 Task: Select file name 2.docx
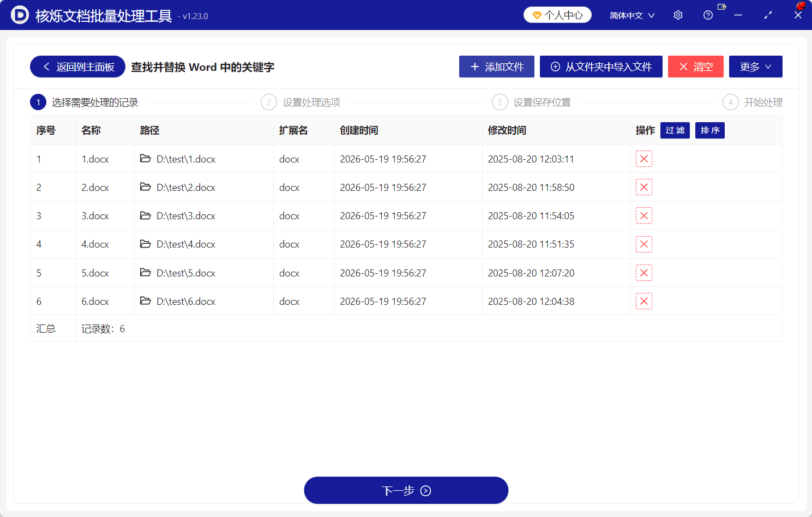95,188
